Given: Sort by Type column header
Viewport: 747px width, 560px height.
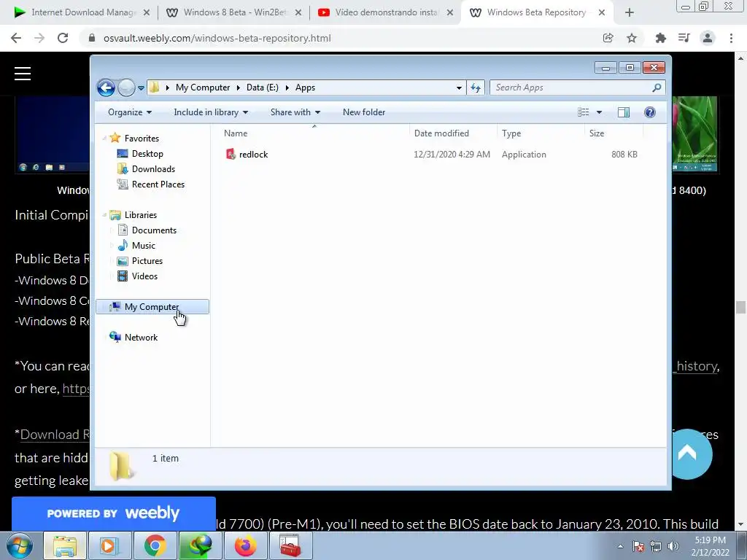Looking at the screenshot, I should [541, 133].
